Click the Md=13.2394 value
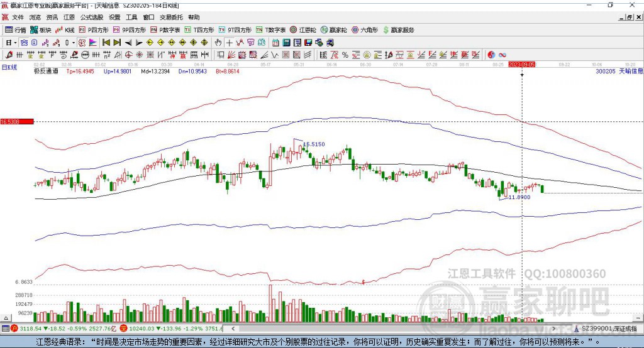This screenshot has width=644, height=348. tap(155, 71)
